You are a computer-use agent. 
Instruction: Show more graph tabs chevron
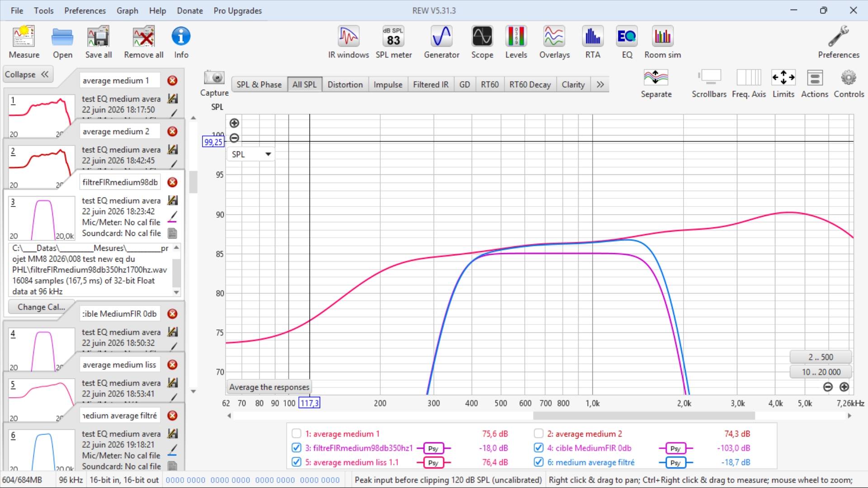[x=600, y=84]
